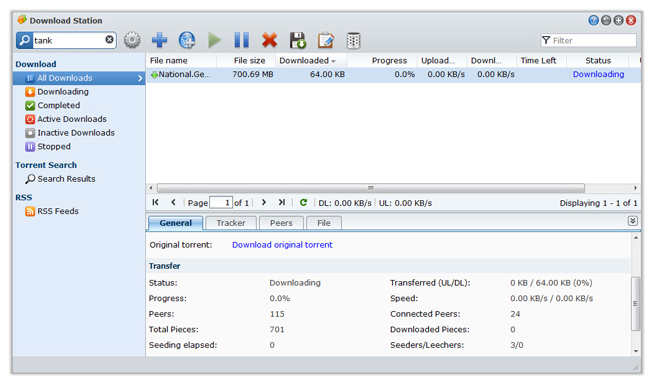Click the add URL globe icon
Viewport: 656px width, 388px height.
click(187, 40)
